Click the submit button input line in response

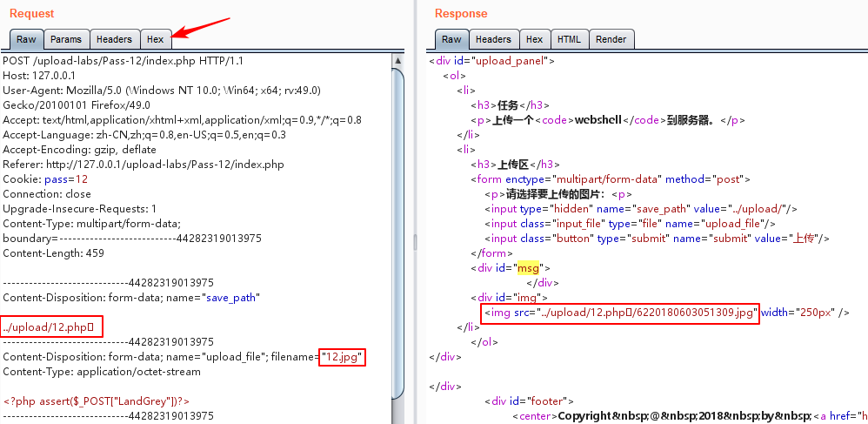(658, 239)
